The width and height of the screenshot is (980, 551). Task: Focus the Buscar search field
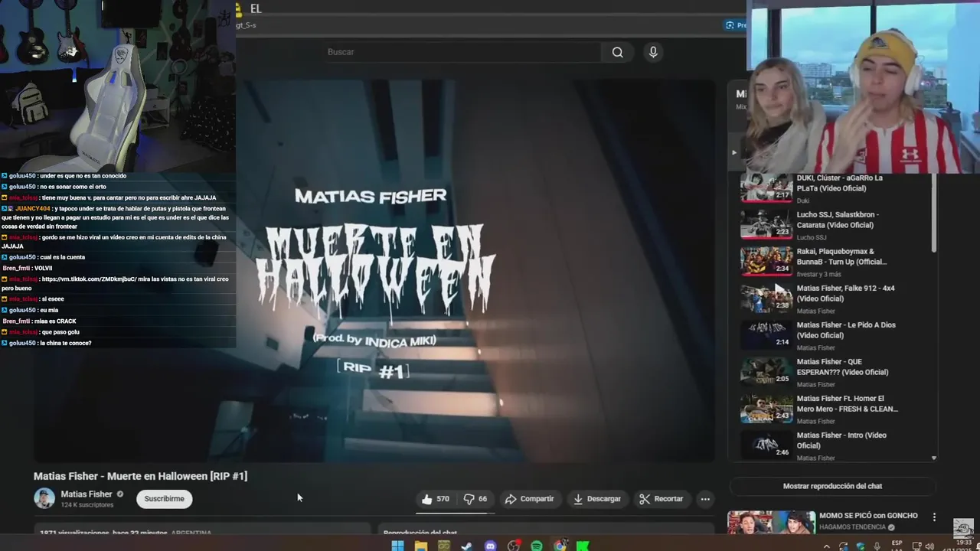click(462, 52)
